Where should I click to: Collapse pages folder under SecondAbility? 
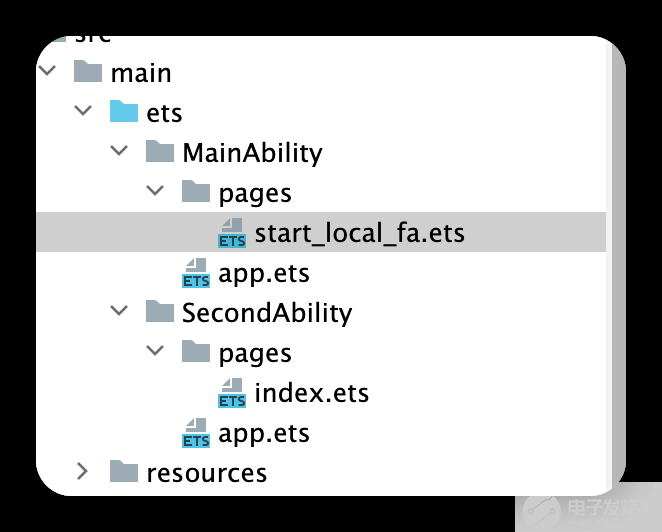coord(155,352)
